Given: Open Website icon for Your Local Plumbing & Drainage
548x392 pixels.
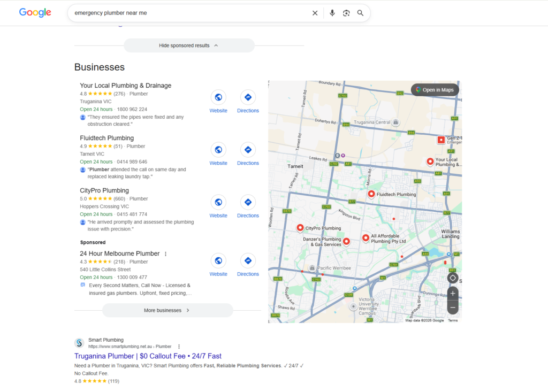Looking at the screenshot, I should (218, 97).
